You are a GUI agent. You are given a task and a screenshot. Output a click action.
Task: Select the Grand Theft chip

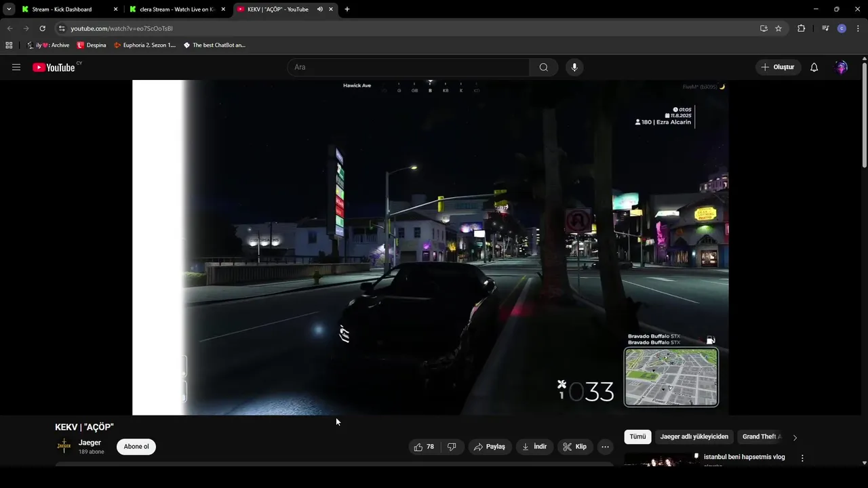(x=762, y=437)
